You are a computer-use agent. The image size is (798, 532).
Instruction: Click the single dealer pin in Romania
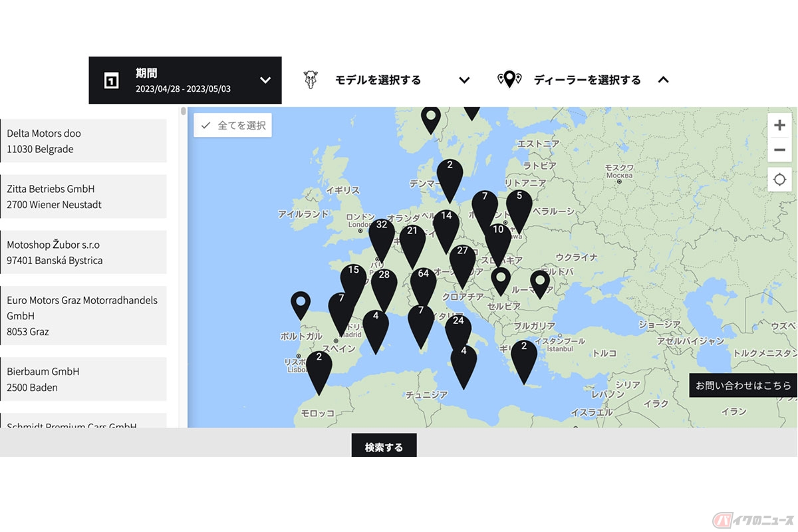(540, 284)
